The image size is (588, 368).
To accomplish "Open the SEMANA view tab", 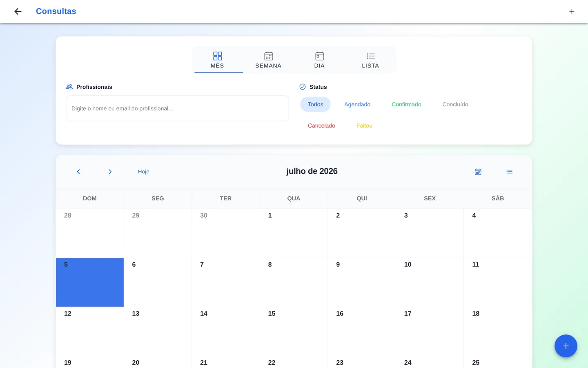I will pyautogui.click(x=268, y=60).
